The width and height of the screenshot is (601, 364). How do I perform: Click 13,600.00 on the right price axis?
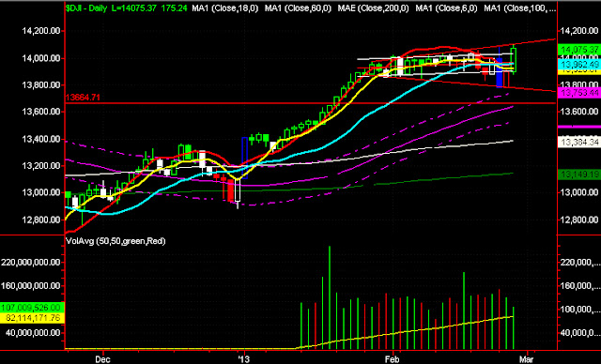pos(579,112)
